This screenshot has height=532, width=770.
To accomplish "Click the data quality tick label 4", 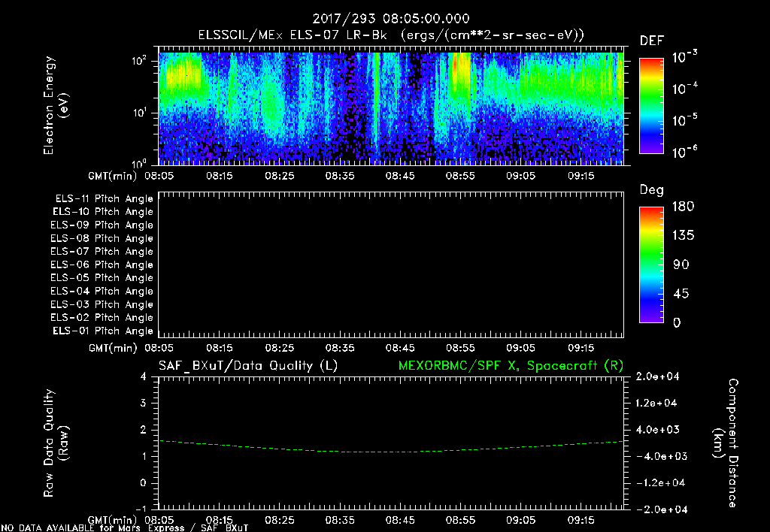I will (144, 377).
